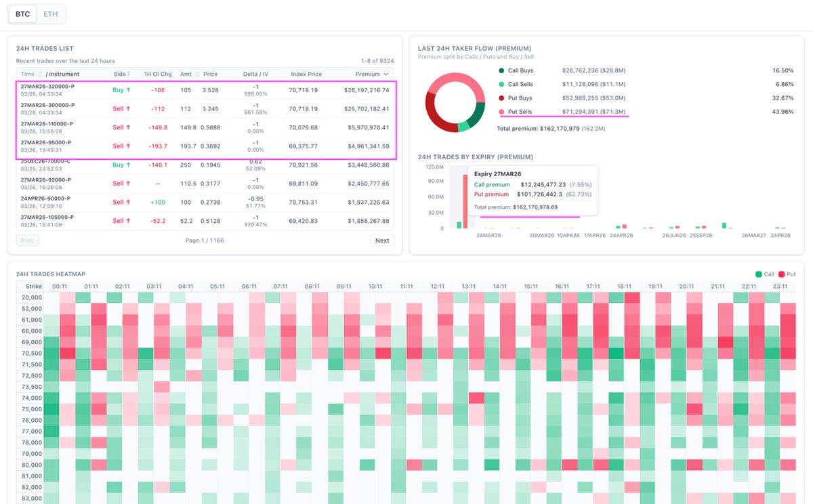Click the 25SEP26 expiry axis label
The height and width of the screenshot is (504, 813).
point(700,235)
